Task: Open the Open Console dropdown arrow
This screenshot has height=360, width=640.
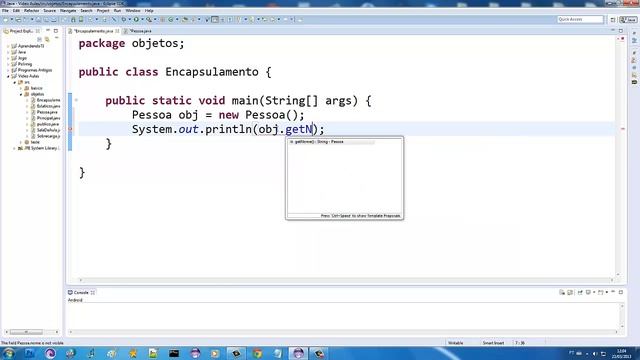Action: [607, 292]
